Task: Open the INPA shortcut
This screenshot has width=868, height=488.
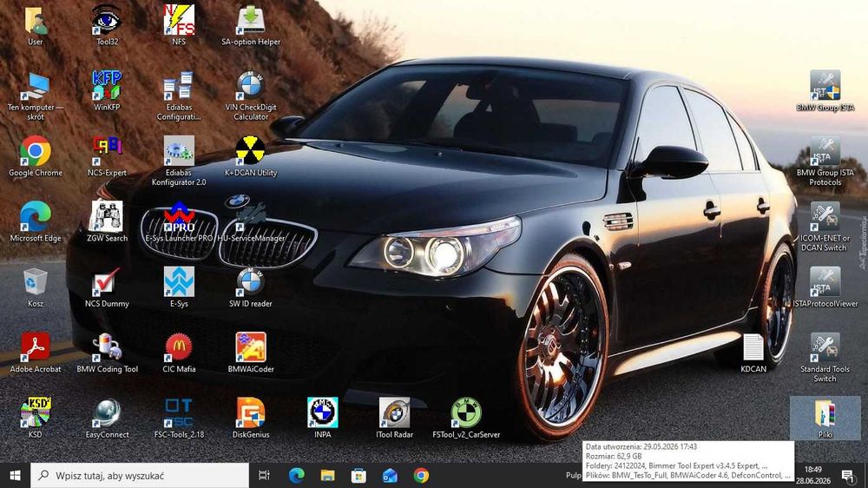Action: [x=323, y=419]
